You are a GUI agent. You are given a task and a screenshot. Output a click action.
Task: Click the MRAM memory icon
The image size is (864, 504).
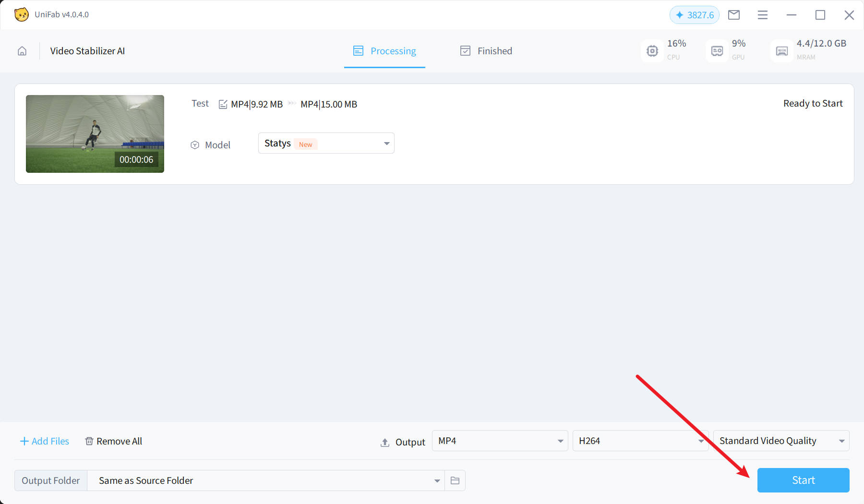point(781,51)
